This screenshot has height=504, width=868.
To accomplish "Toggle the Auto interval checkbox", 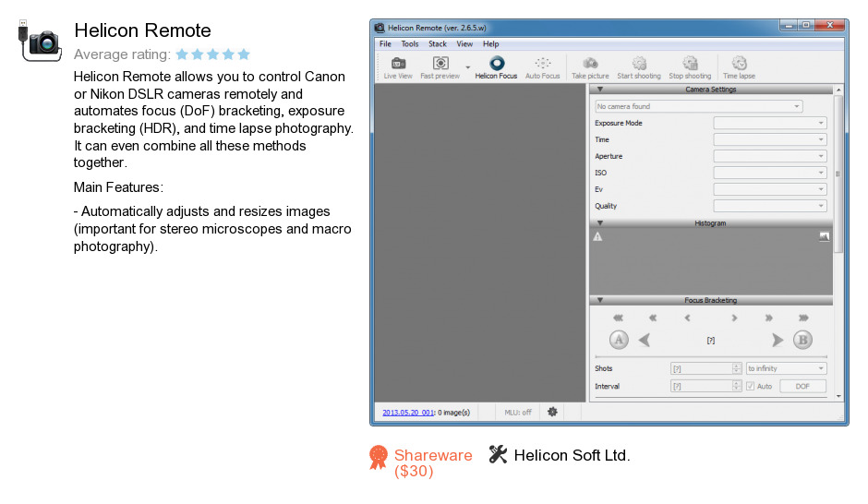I will coord(750,386).
